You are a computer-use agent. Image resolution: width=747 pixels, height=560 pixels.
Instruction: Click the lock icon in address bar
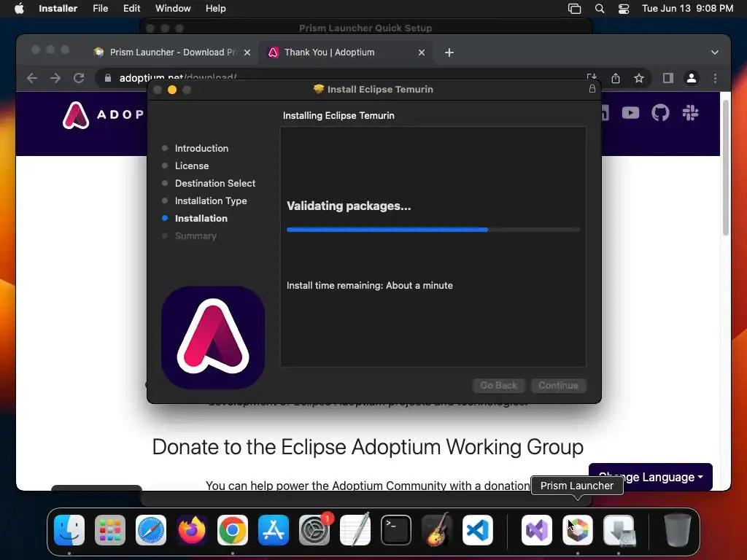click(108, 78)
